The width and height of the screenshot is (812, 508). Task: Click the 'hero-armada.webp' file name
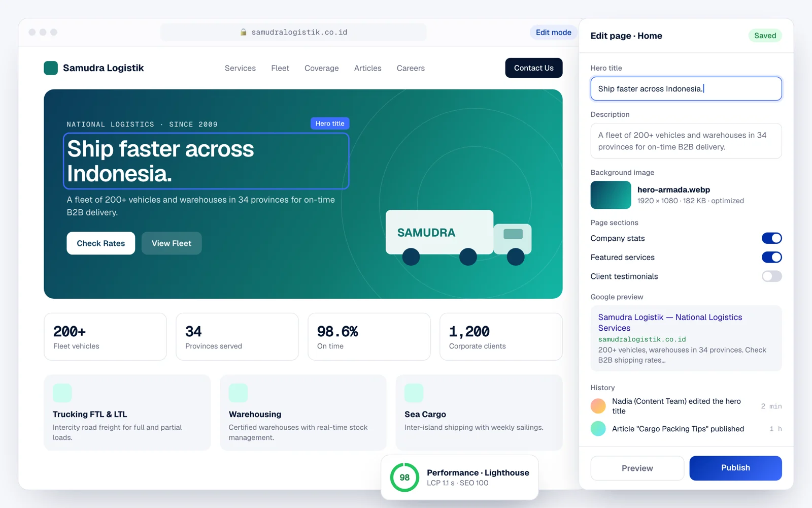(x=674, y=189)
